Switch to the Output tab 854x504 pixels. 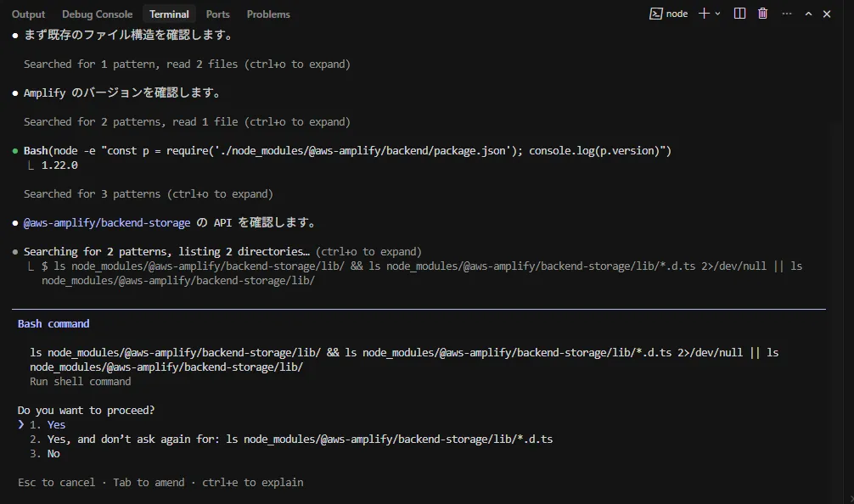point(28,14)
